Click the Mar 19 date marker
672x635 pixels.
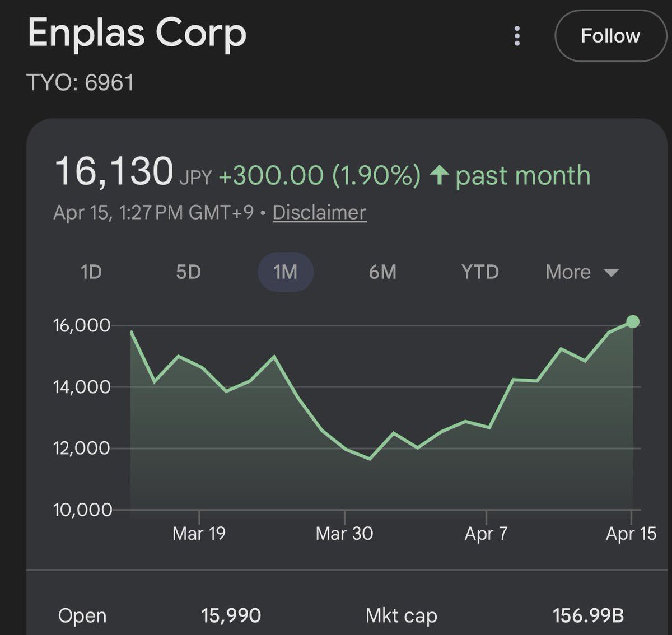[x=199, y=534]
